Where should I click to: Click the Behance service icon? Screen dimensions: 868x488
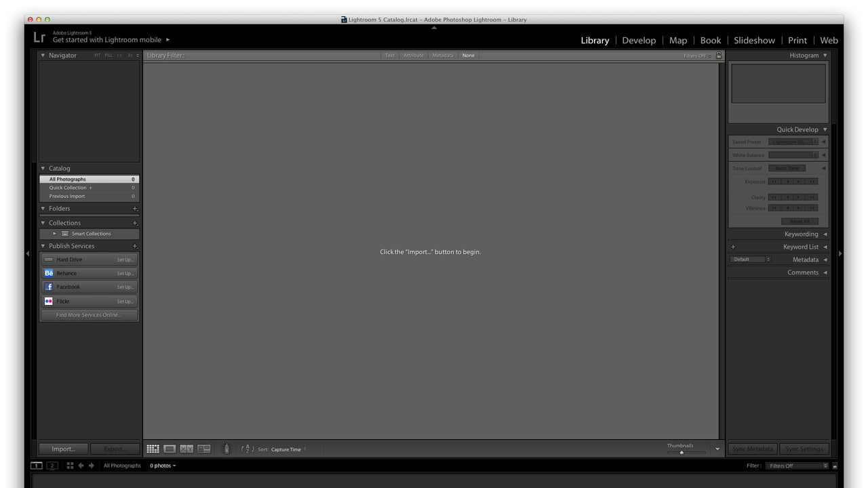(48, 273)
